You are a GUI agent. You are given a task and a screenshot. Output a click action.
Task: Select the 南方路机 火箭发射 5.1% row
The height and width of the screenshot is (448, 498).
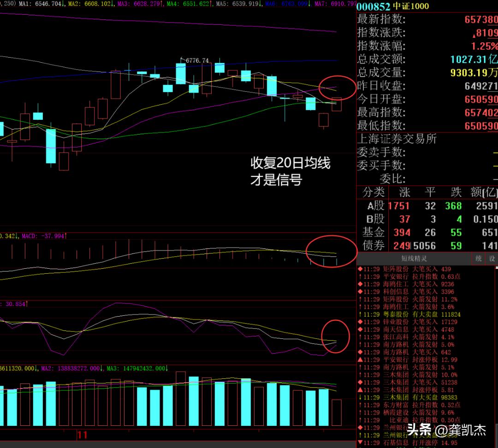click(x=406, y=367)
